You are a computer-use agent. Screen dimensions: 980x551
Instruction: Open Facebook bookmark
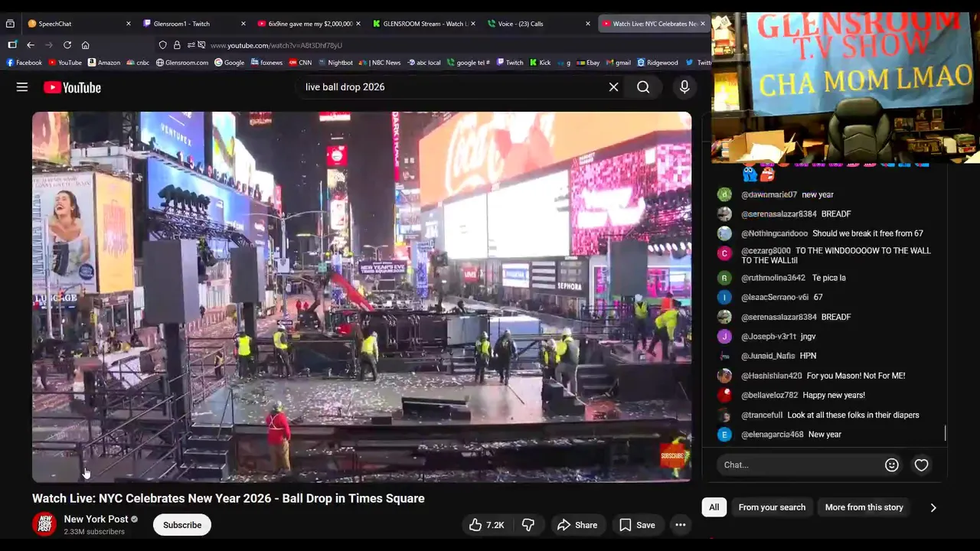click(x=24, y=63)
